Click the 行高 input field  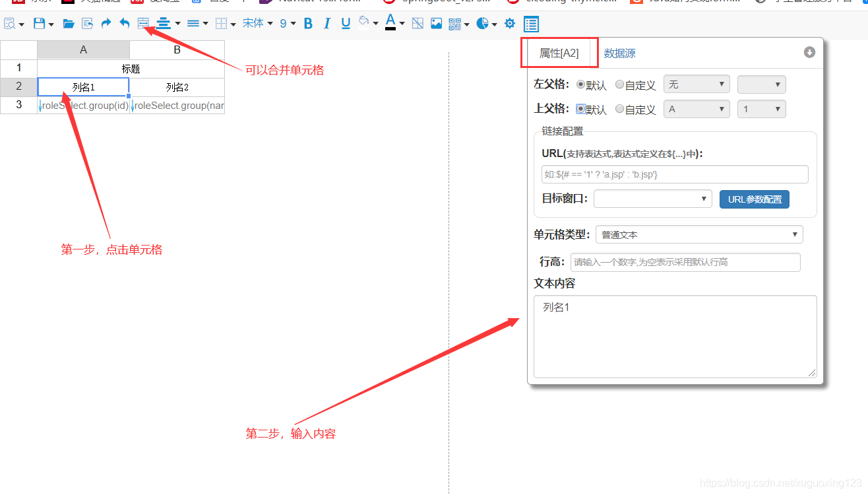[685, 262]
